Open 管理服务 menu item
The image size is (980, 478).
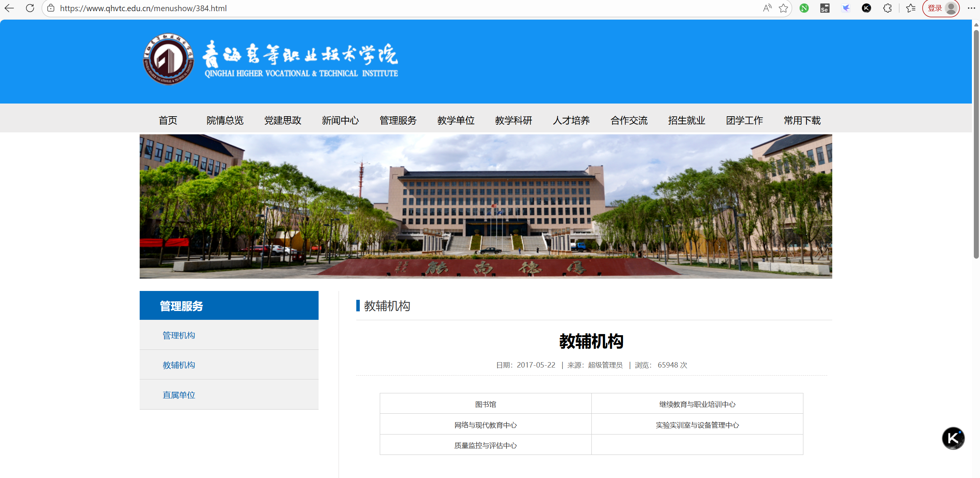click(398, 120)
